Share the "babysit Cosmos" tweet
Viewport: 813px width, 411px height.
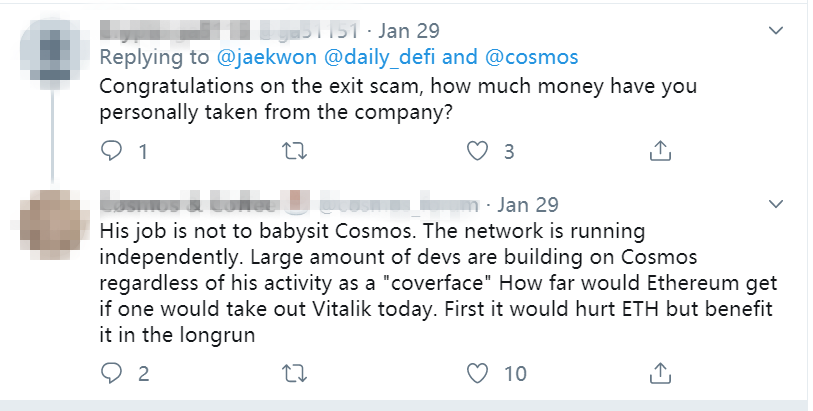[660, 374]
